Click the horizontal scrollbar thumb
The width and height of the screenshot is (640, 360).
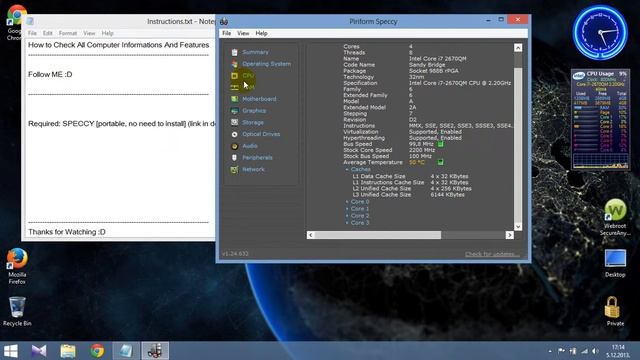378,235
